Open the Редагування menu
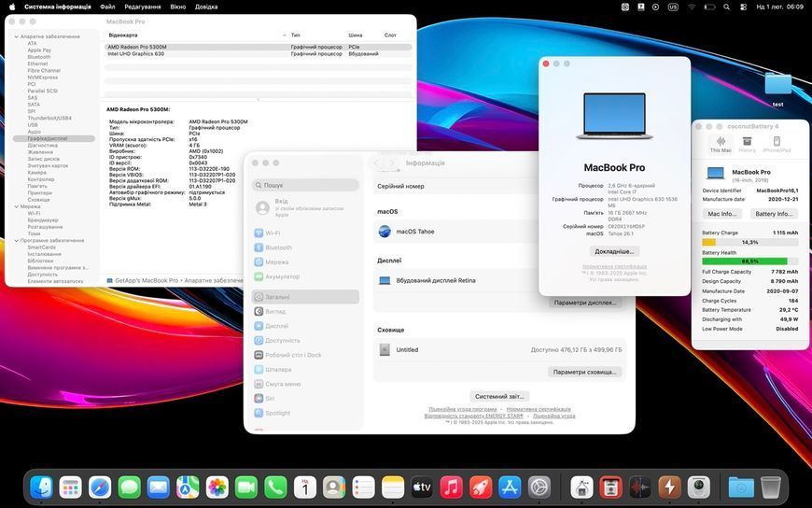This screenshot has height=508, width=812. pyautogui.click(x=143, y=7)
